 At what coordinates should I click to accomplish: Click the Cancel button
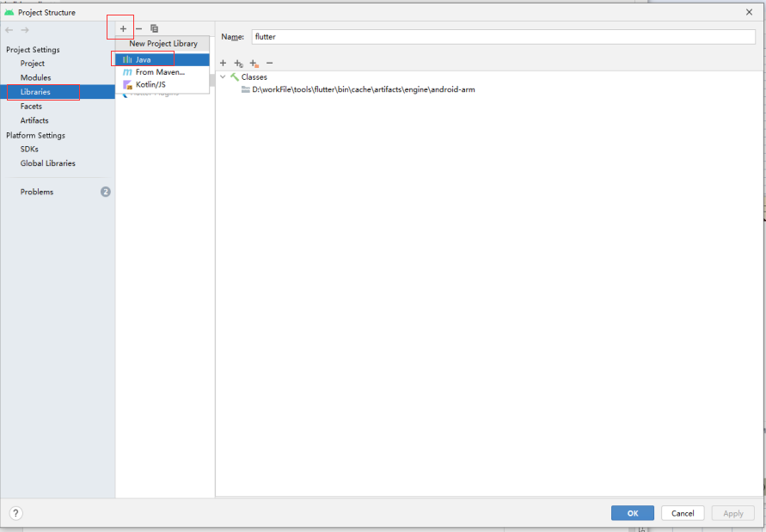click(x=683, y=513)
